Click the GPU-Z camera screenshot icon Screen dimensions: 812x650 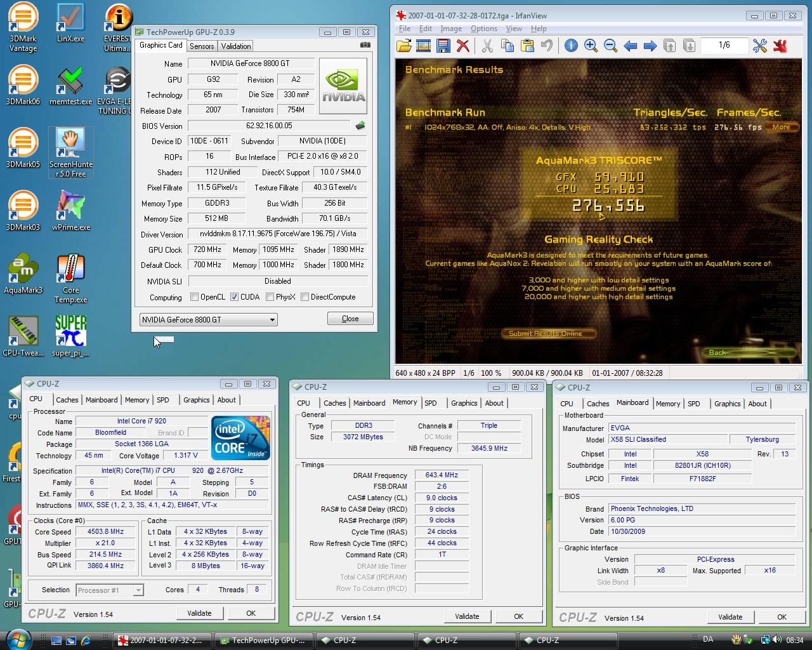[365, 45]
